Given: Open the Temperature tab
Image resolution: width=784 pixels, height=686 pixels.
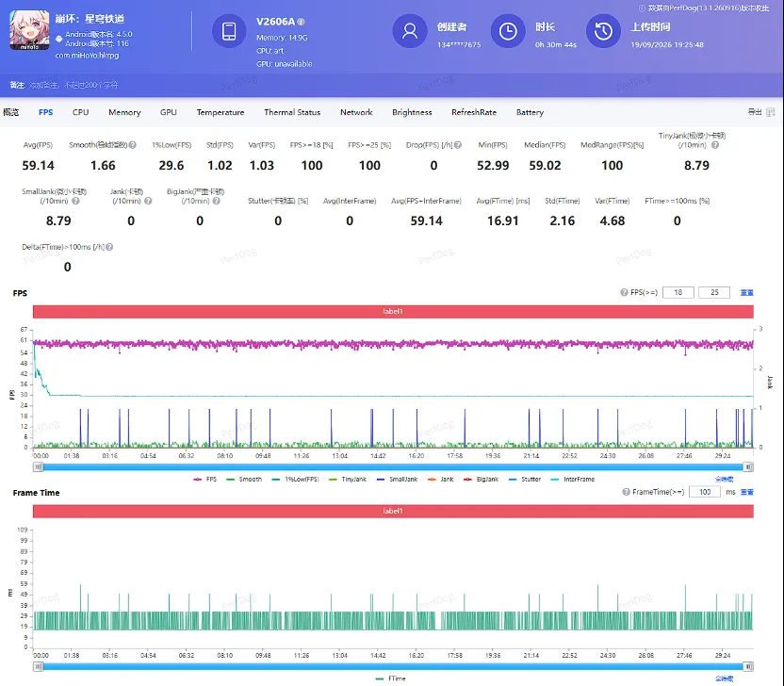Looking at the screenshot, I should click(x=220, y=112).
